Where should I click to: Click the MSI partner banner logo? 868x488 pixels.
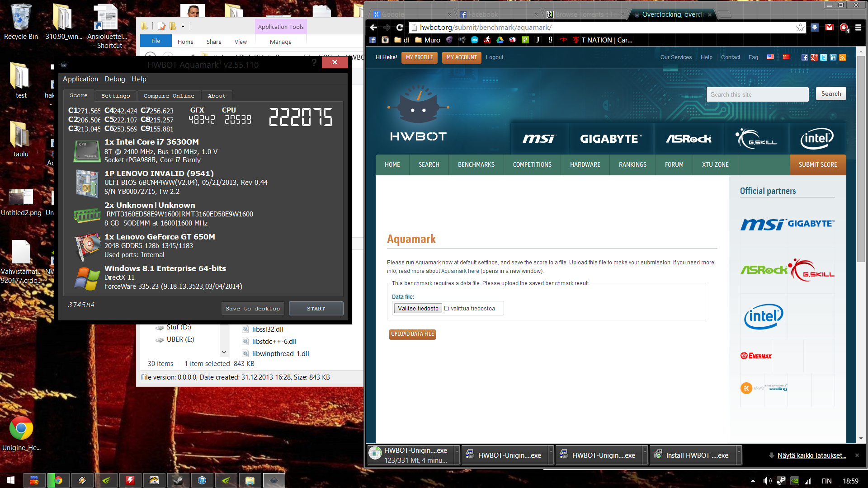pyautogui.click(x=539, y=139)
